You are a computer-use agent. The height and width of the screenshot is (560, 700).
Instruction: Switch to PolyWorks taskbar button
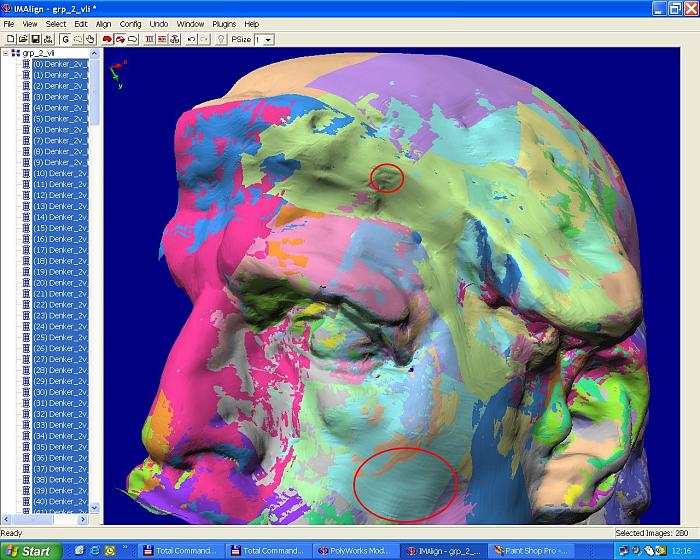click(355, 550)
